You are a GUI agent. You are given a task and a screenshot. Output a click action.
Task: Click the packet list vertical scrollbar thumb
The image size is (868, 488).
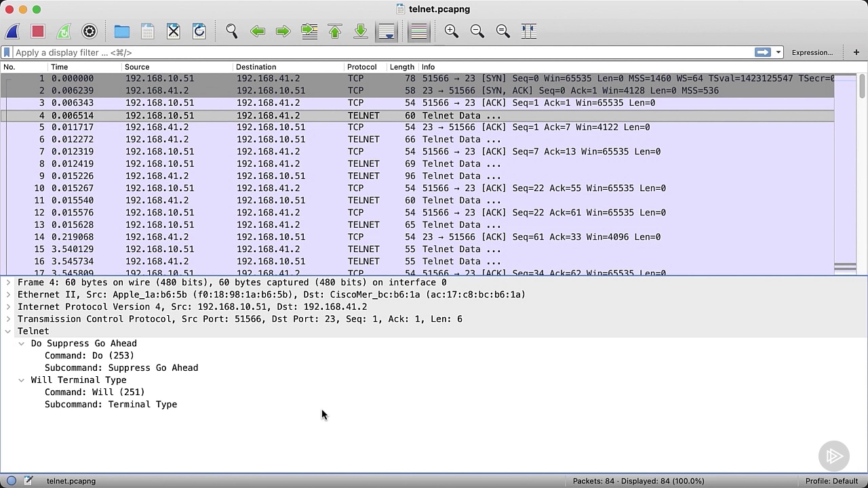863,87
